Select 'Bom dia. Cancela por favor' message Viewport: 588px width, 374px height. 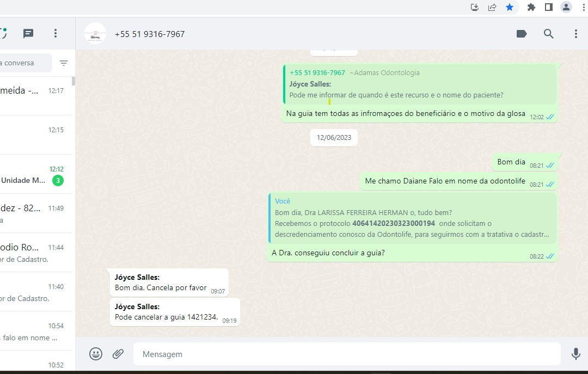[x=169, y=283]
